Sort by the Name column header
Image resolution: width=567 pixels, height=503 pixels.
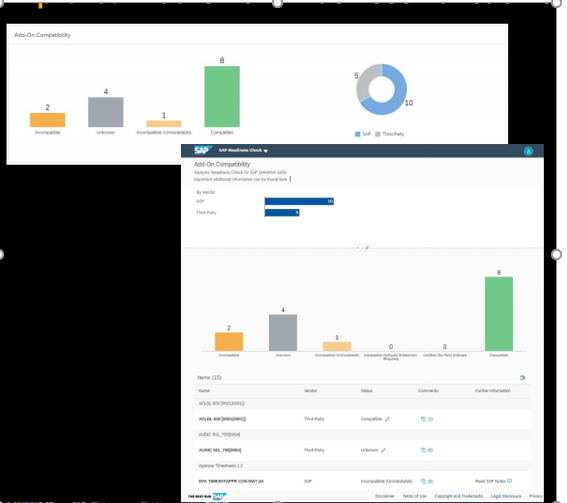204,391
